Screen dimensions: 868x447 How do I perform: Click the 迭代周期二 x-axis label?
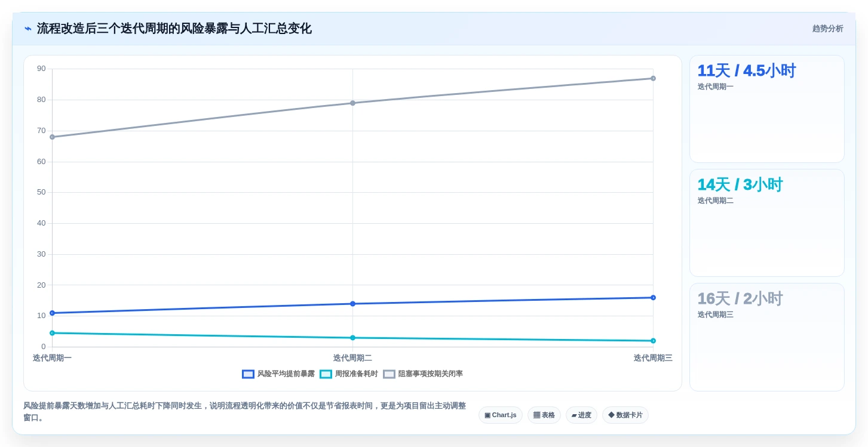352,358
